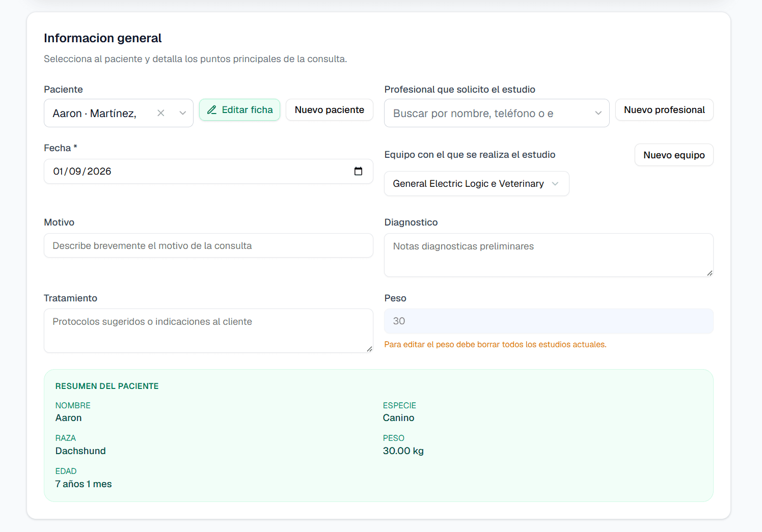Focus the Tratamiento textarea

(208, 330)
